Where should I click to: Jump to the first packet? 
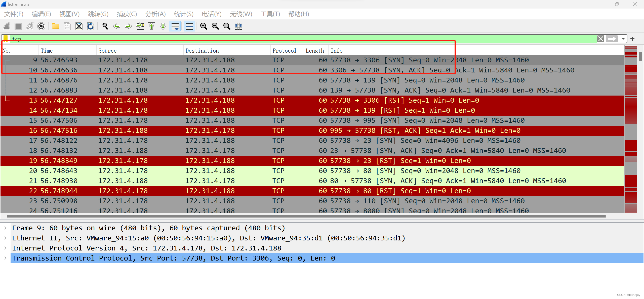[151, 26]
